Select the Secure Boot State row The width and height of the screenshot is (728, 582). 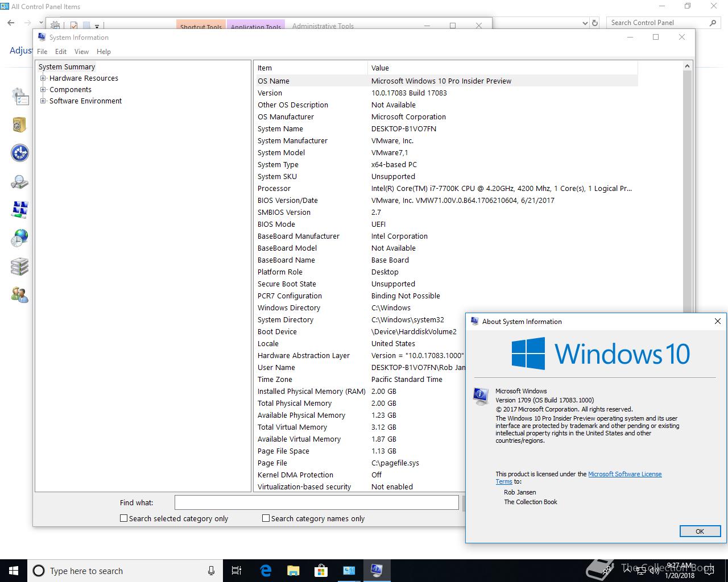(446, 284)
